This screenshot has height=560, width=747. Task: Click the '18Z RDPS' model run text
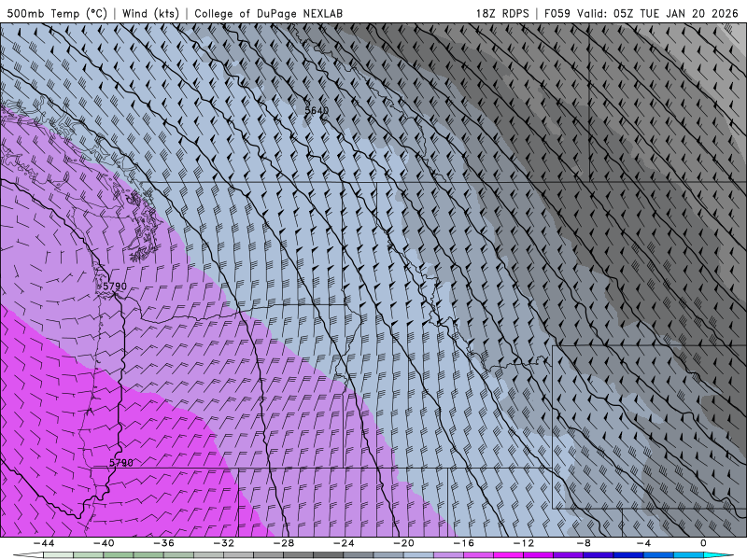click(x=502, y=13)
